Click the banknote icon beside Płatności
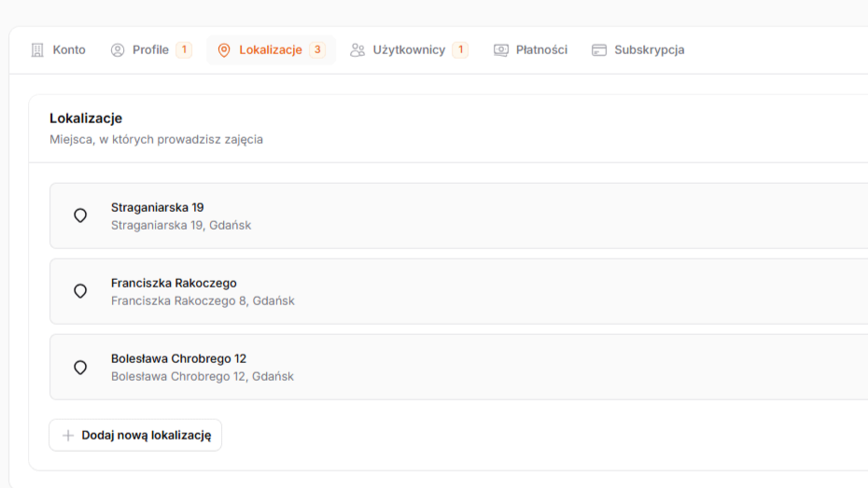The height and width of the screenshot is (488, 868). click(x=501, y=50)
